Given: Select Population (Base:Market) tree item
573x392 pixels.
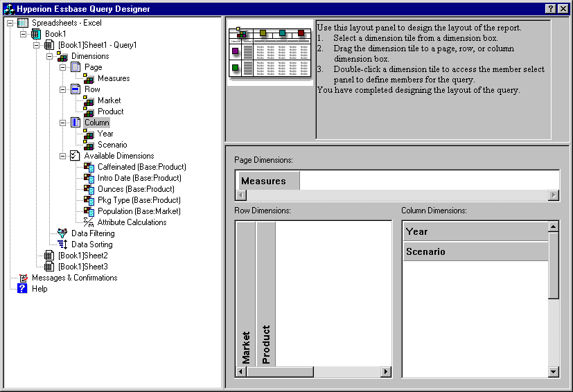Looking at the screenshot, I should [139, 211].
